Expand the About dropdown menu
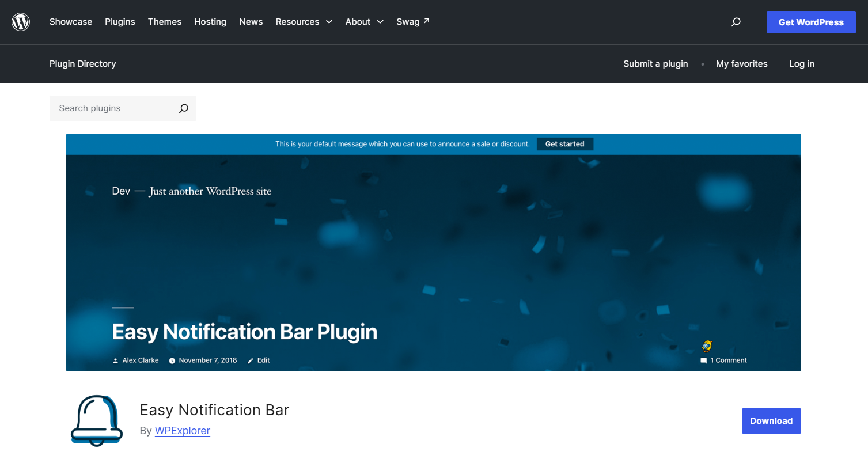 tap(364, 22)
